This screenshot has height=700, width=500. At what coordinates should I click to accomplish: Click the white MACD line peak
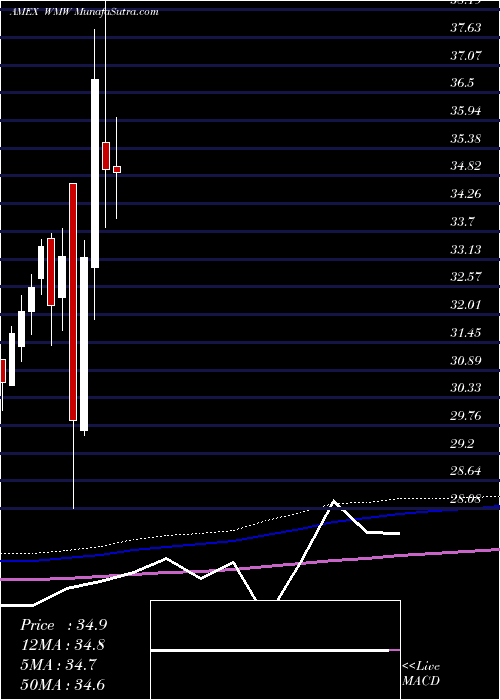click(x=333, y=501)
